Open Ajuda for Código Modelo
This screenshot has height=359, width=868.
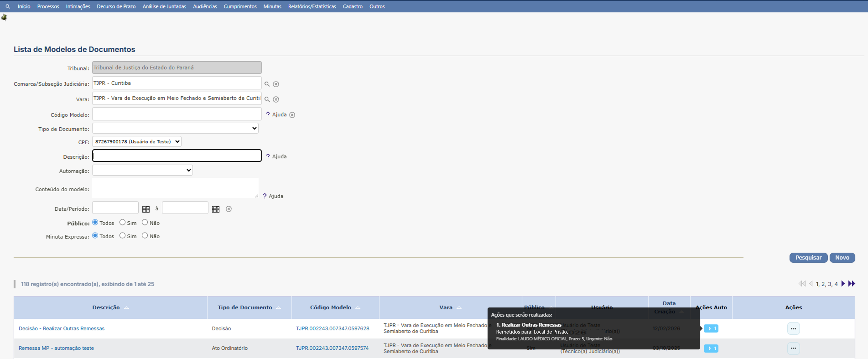point(276,115)
